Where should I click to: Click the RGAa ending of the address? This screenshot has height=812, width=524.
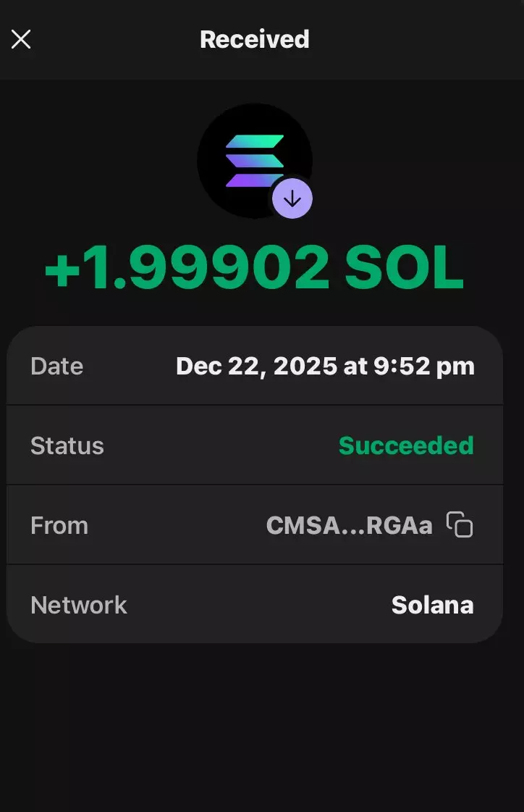click(400, 525)
